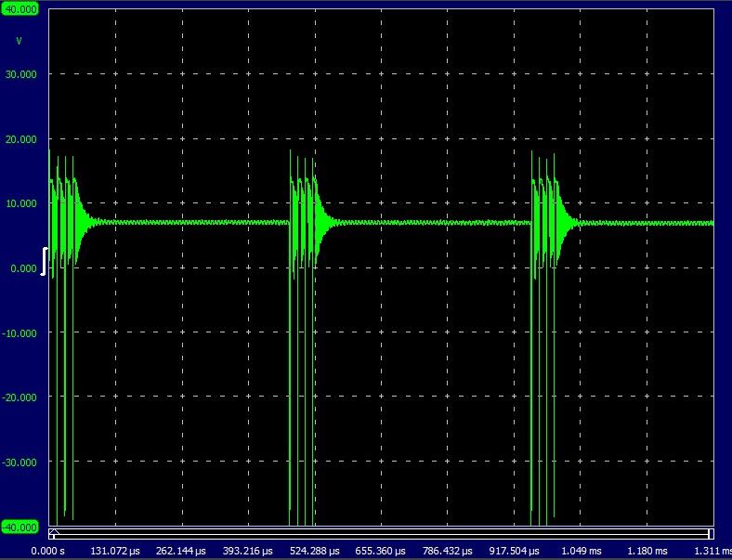
Task: Click the 1.049 ms time axis label
Action: pos(582,551)
